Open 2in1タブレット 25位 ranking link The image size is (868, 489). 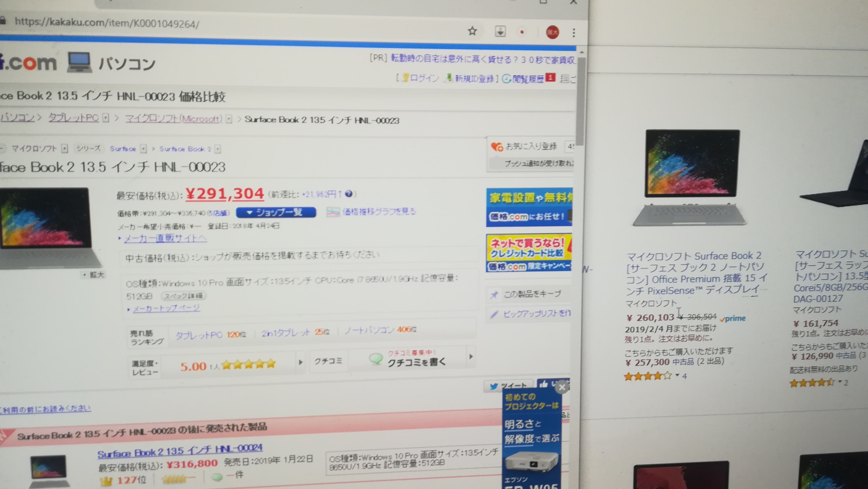pyautogui.click(x=295, y=333)
